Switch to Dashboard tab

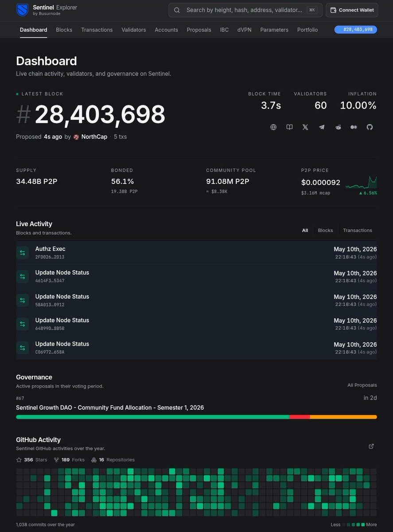point(34,30)
